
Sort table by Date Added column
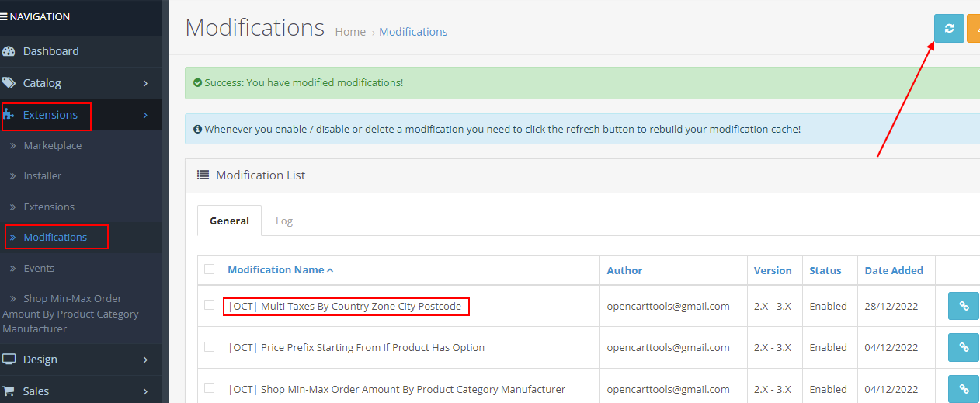pyautogui.click(x=894, y=271)
